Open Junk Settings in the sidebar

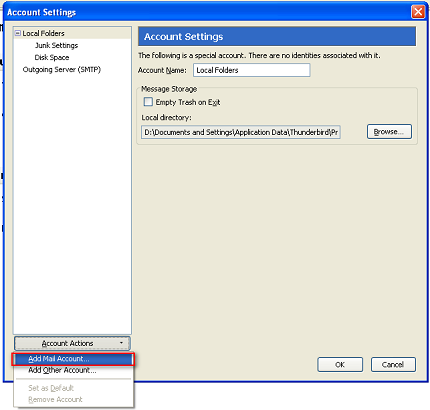coord(56,45)
